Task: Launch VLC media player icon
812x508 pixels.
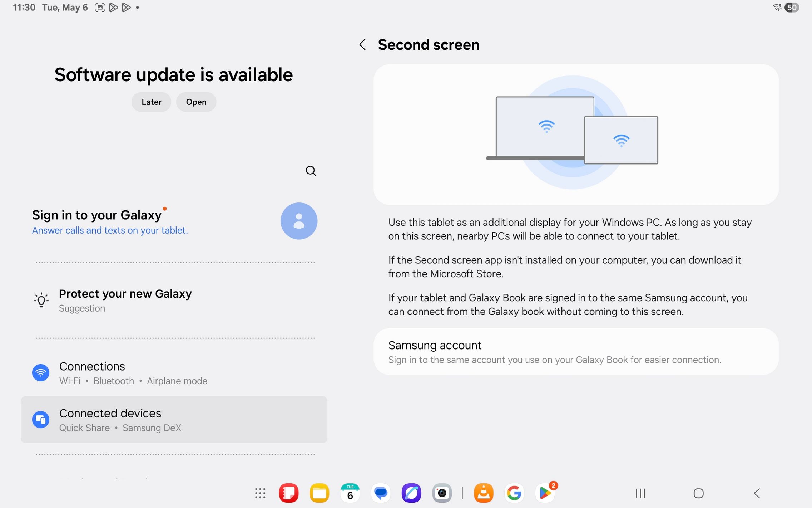Action: pos(484,493)
